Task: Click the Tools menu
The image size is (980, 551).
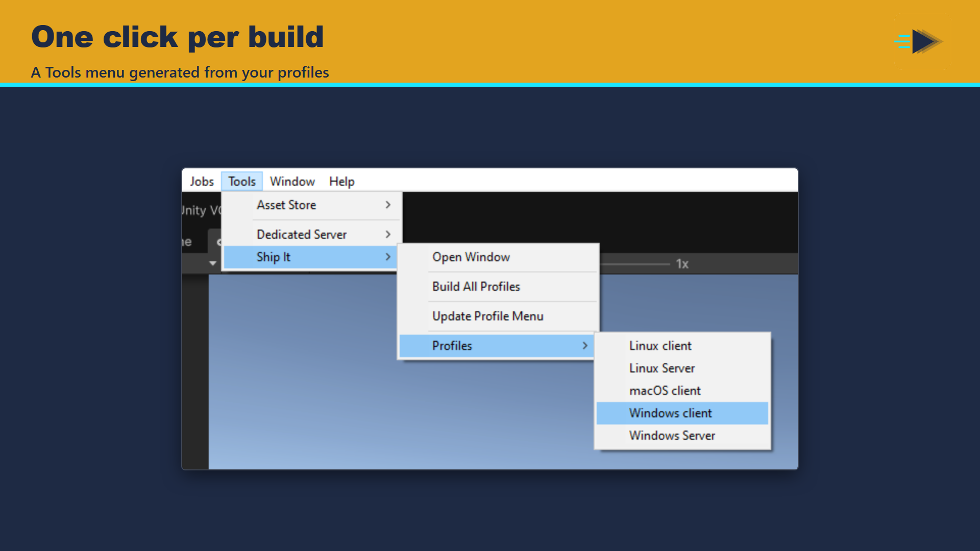Action: pos(242,182)
